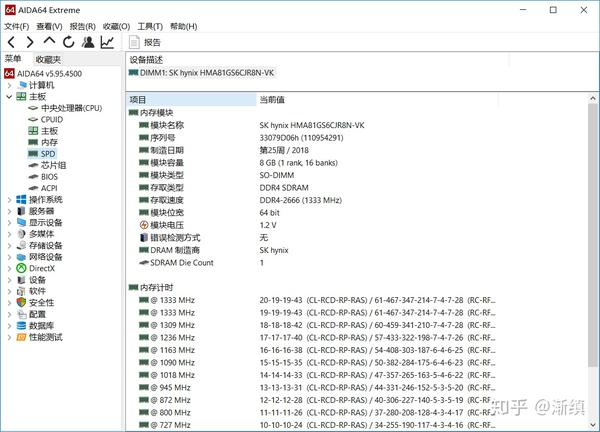The height and width of the screenshot is (432, 600).
Task: Click the Windows logo icon for 操作系统
Action: (21, 199)
